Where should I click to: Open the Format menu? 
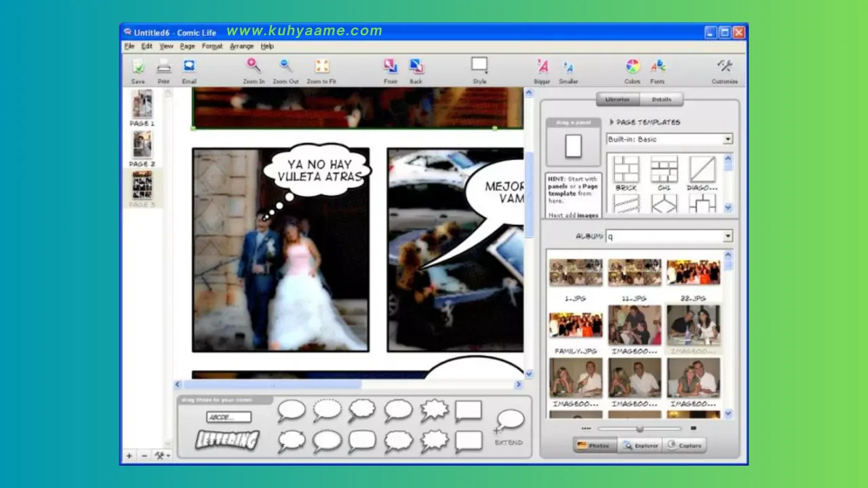point(212,46)
